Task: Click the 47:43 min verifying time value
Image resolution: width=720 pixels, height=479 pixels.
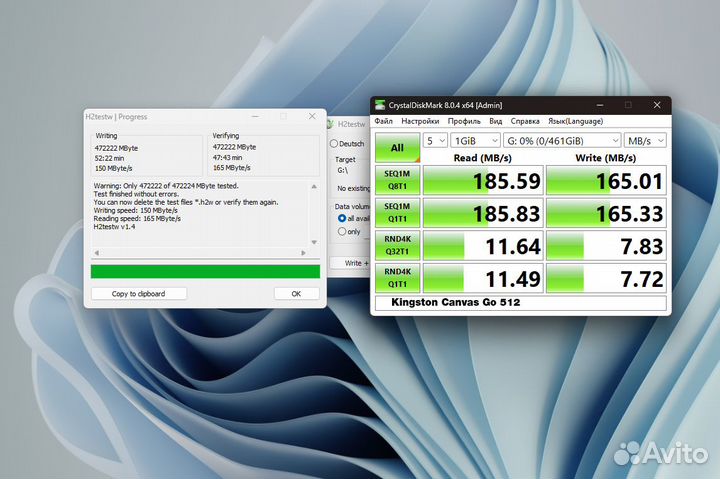Action: 228,157
